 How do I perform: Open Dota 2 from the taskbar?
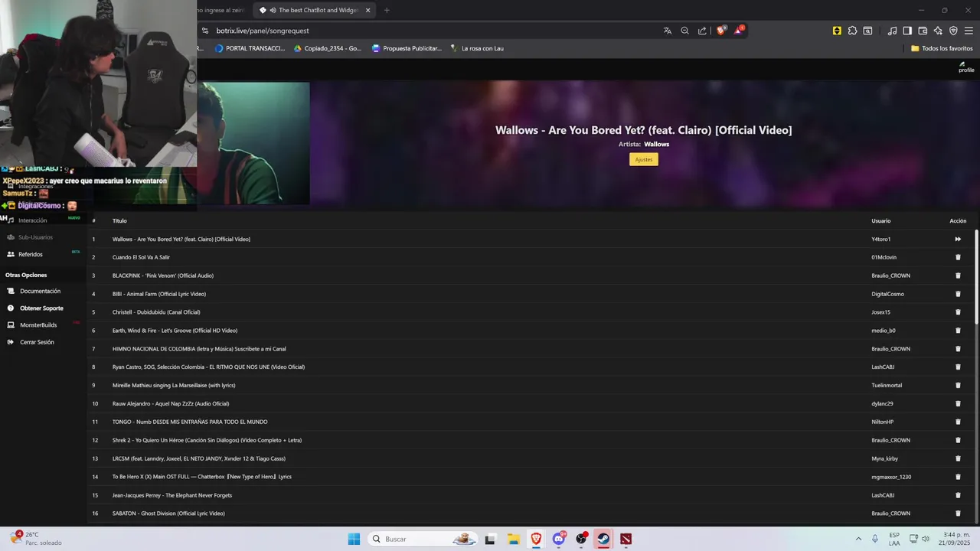tap(626, 539)
